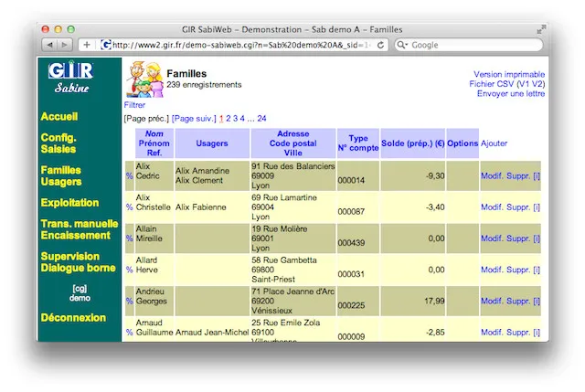Screen dimensions: 585x392
Task: Click the magnifier icon in Google search
Action: [x=402, y=45]
